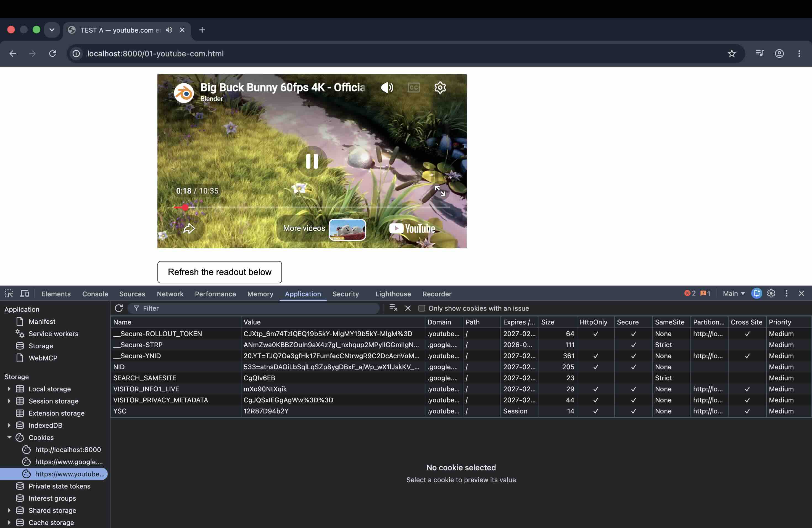Viewport: 812px width, 528px height.
Task: Open DevTools three-dot customize menu
Action: point(786,293)
